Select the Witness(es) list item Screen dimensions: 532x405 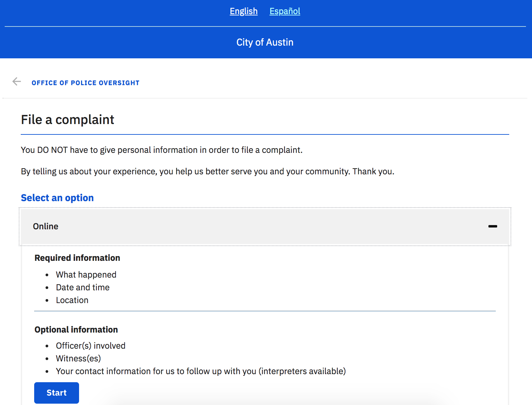pyautogui.click(x=78, y=358)
